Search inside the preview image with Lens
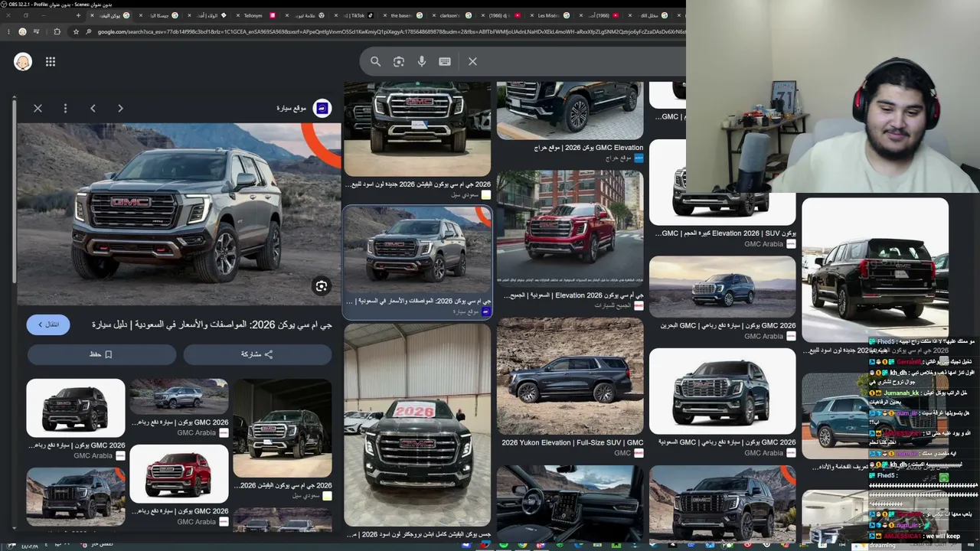Screen dimensions: 980x551 [322, 286]
